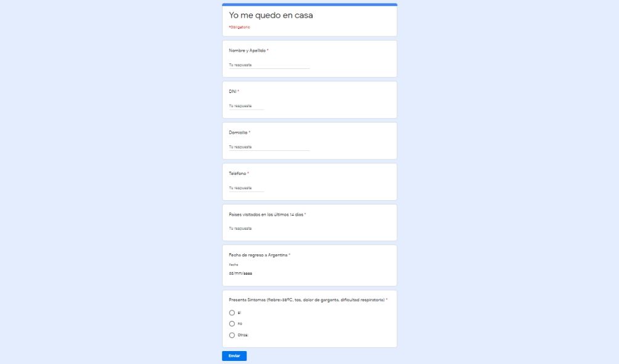Click the 'Telefono' question label
This screenshot has height=364, width=619.
point(237,174)
